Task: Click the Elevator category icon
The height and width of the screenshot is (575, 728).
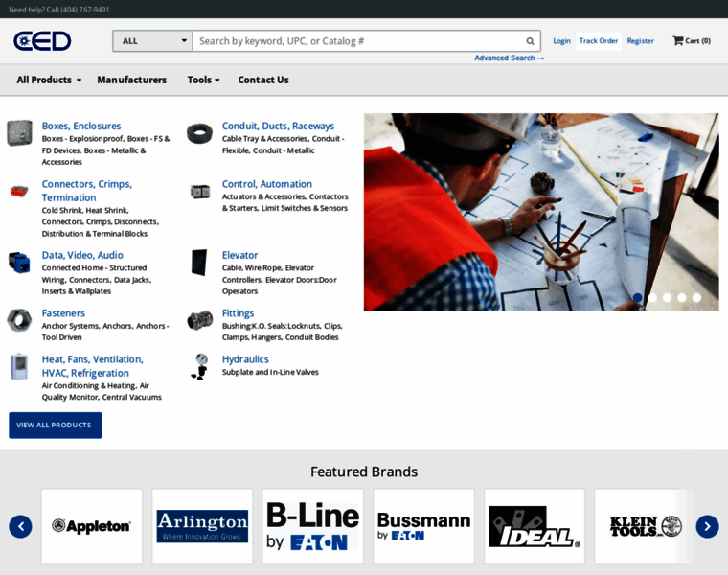Action: (x=199, y=263)
